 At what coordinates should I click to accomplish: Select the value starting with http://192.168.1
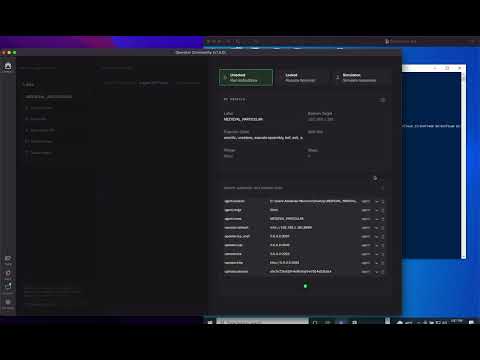(x=291, y=228)
